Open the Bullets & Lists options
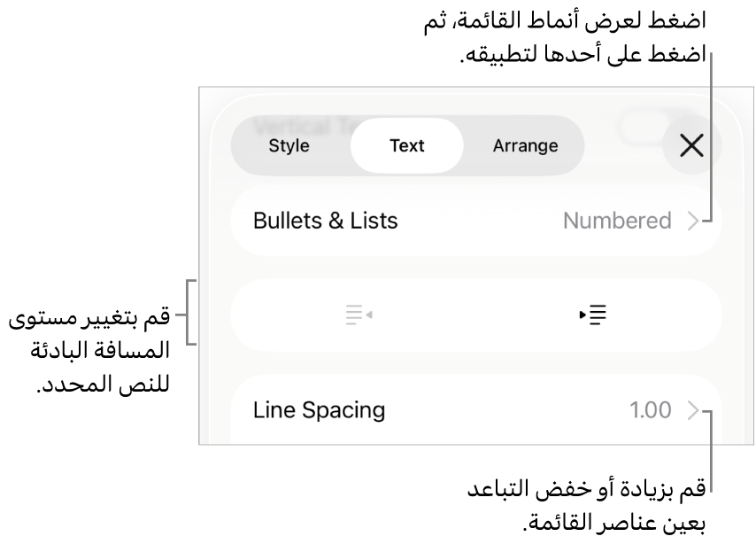This screenshot has width=756, height=544. [476, 221]
